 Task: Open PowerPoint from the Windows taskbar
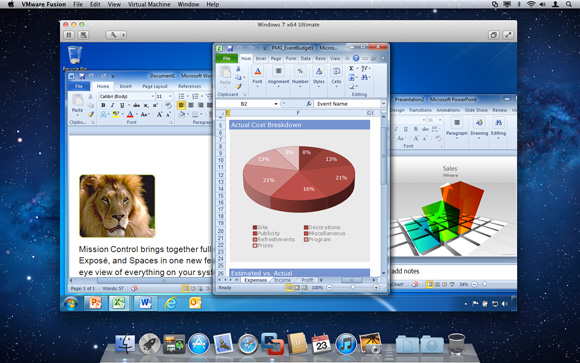pyautogui.click(x=95, y=303)
